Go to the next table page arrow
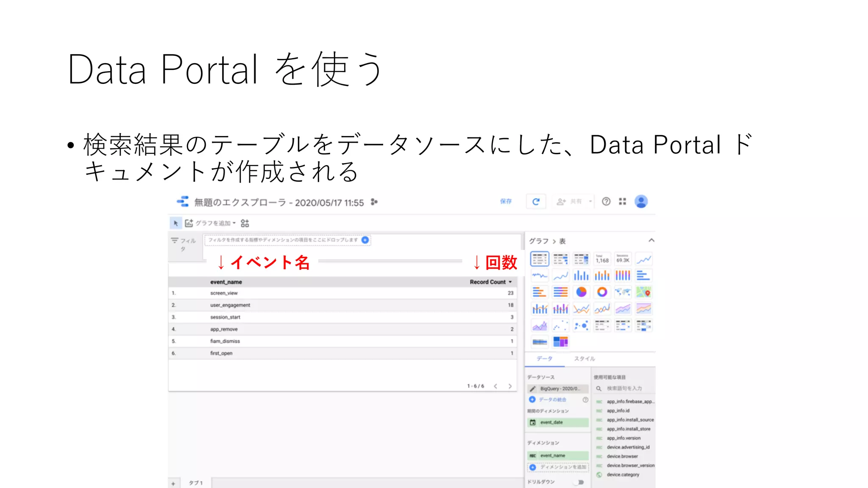The image size is (868, 488). (510, 386)
